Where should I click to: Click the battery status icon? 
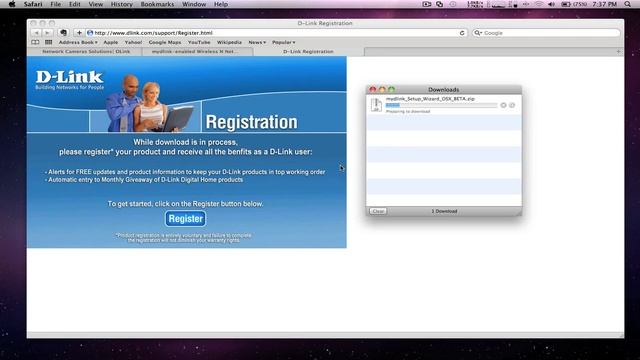pyautogui.click(x=566, y=4)
